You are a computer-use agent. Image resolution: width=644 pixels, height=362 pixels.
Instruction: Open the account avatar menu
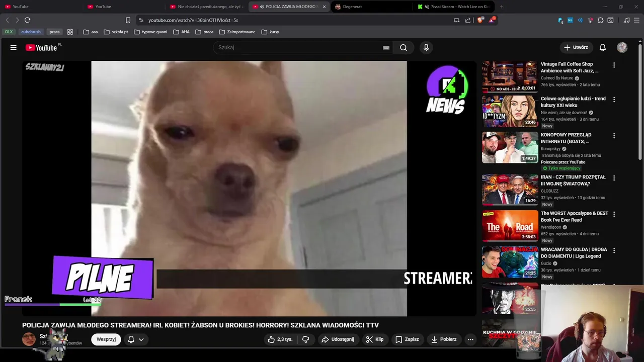622,47
